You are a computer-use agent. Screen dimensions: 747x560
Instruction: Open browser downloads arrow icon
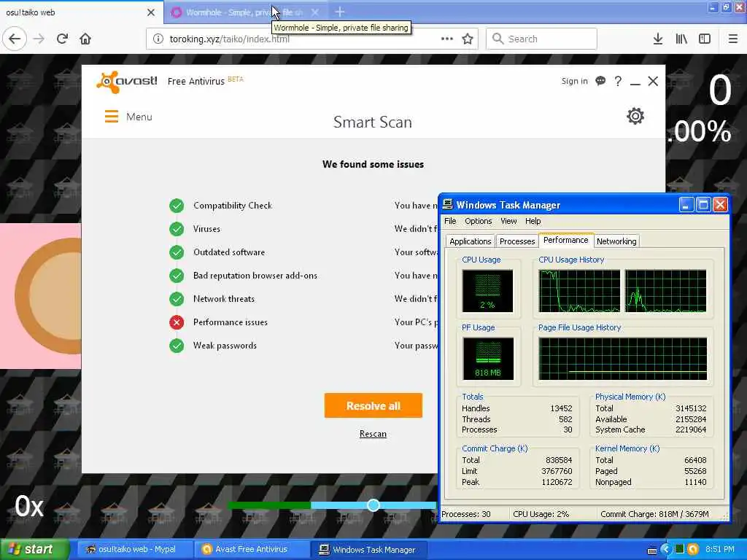pos(658,39)
